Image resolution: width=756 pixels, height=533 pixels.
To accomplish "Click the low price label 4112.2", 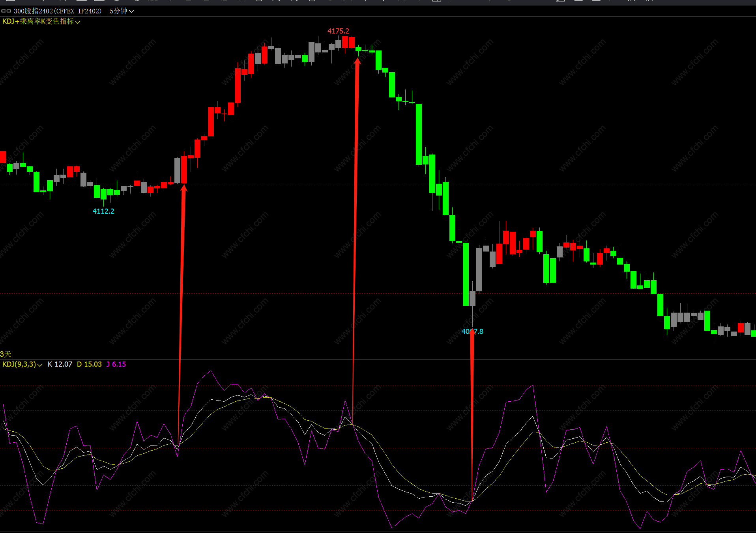I will pos(103,211).
